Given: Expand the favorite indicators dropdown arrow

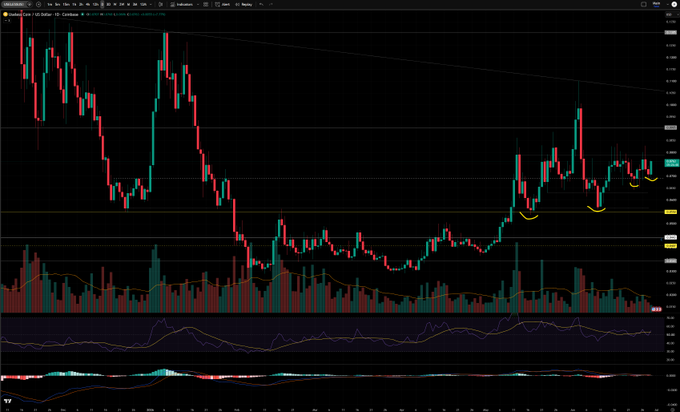Looking at the screenshot, I should 198,4.
